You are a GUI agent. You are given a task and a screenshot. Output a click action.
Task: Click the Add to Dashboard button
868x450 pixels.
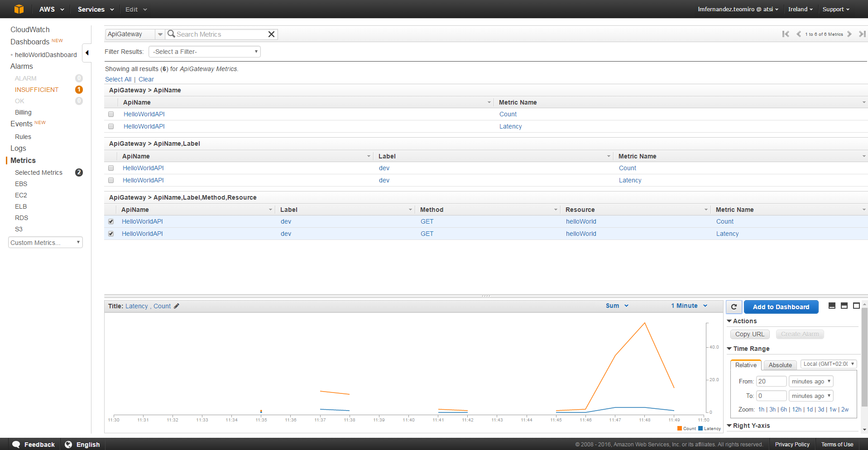click(781, 307)
